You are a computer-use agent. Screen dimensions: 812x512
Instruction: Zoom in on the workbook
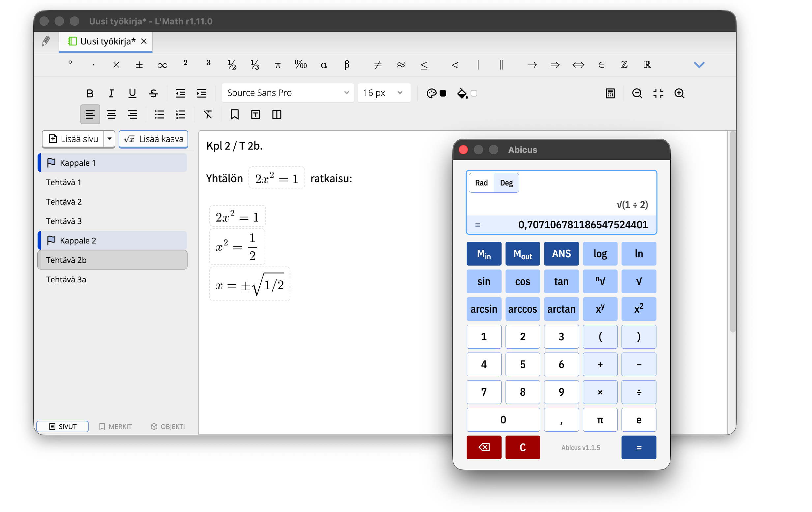pos(680,93)
